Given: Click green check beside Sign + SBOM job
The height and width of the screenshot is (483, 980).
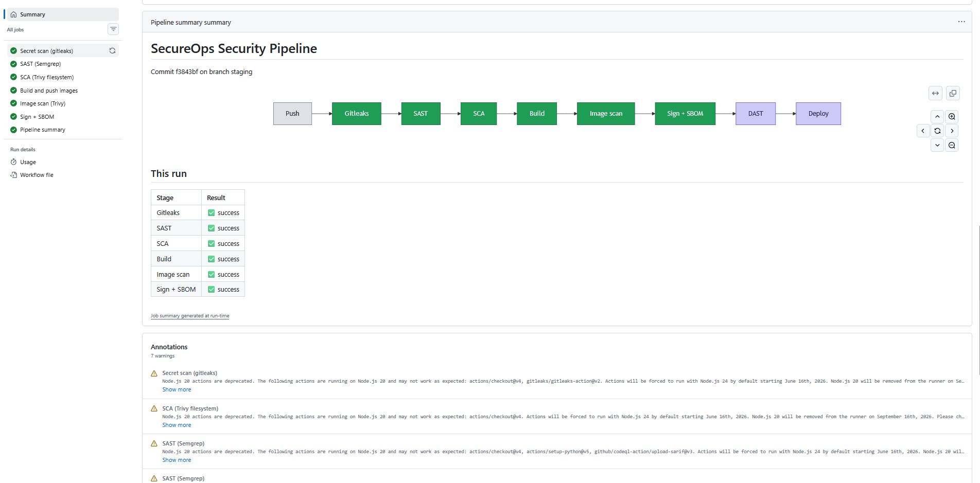Looking at the screenshot, I should [14, 117].
